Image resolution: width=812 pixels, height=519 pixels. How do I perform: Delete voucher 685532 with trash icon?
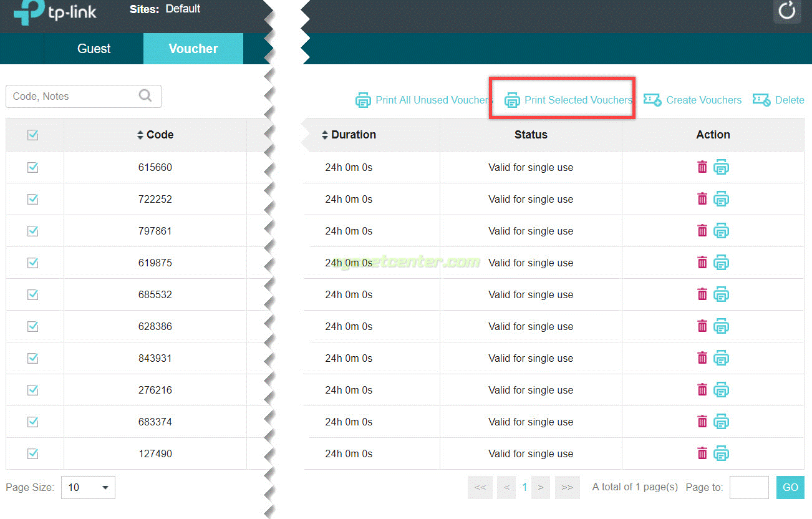coord(702,294)
